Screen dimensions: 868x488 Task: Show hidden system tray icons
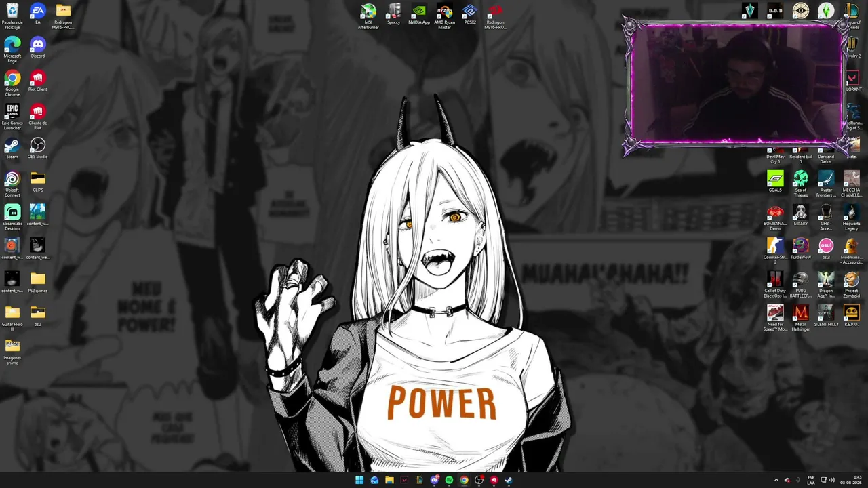[x=776, y=480]
